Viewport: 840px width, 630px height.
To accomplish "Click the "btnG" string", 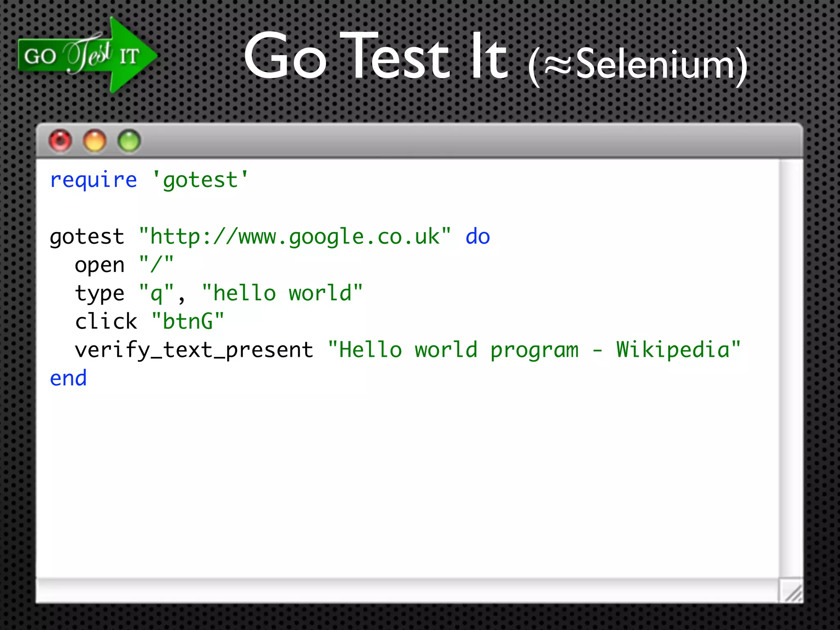I will [x=188, y=321].
